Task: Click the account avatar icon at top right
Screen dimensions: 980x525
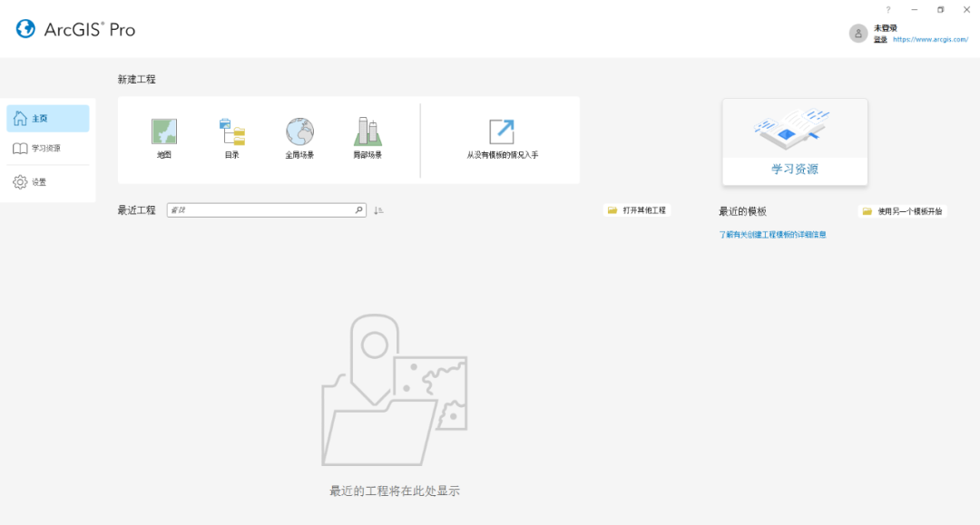Action: 857,33
